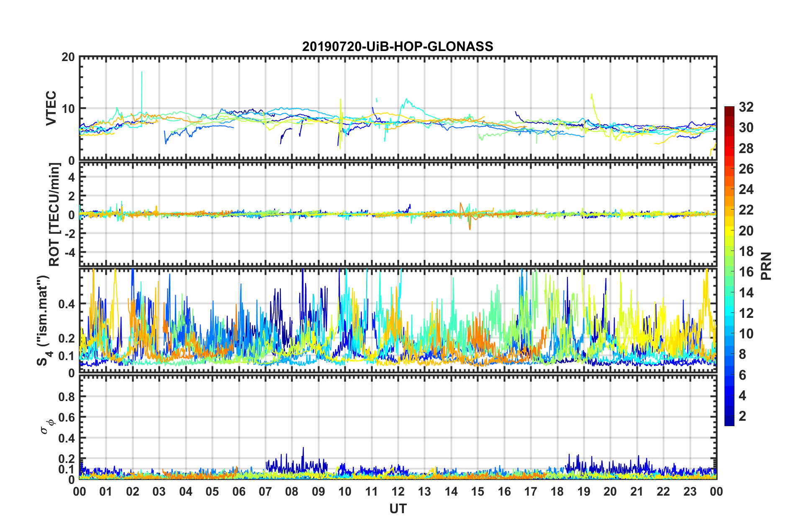The height and width of the screenshot is (532, 796).
Task: Click colorbar tick label 20
Action: pos(746,231)
